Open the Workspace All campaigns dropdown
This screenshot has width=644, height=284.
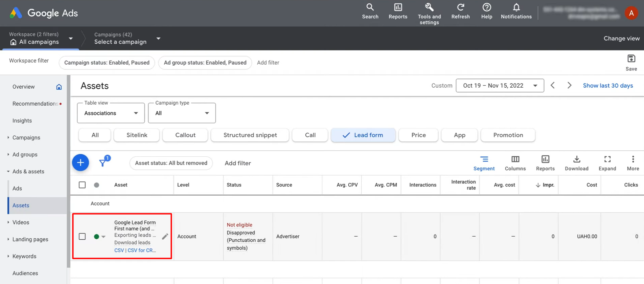[x=71, y=39]
